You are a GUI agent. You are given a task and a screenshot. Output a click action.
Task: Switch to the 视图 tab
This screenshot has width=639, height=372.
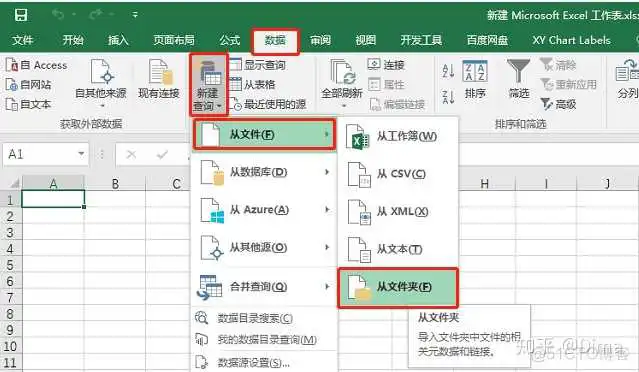pos(366,40)
